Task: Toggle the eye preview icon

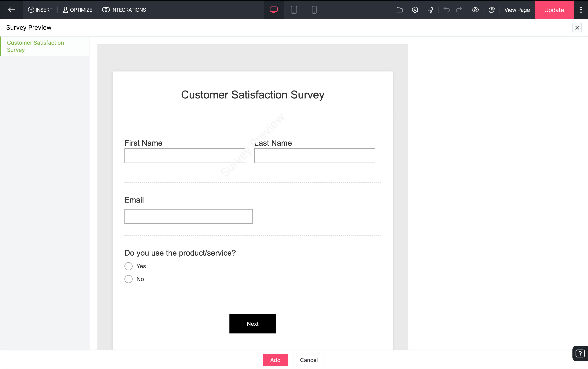Action: pyautogui.click(x=475, y=10)
